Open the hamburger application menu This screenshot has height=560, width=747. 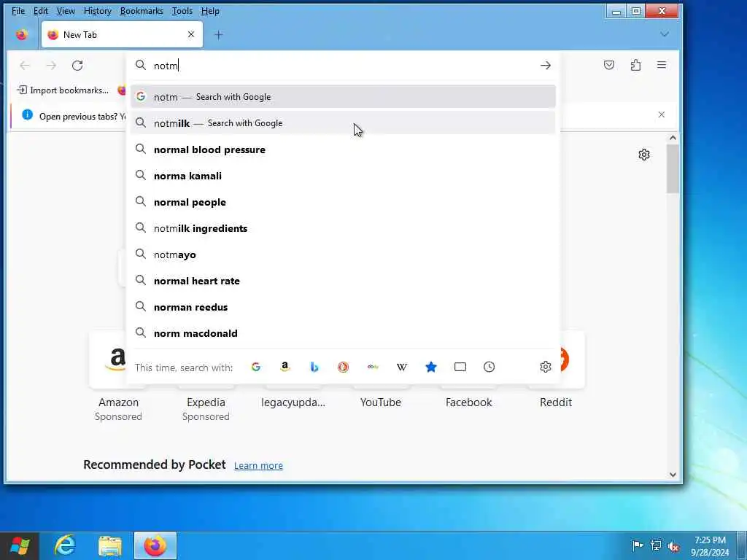pyautogui.click(x=662, y=65)
